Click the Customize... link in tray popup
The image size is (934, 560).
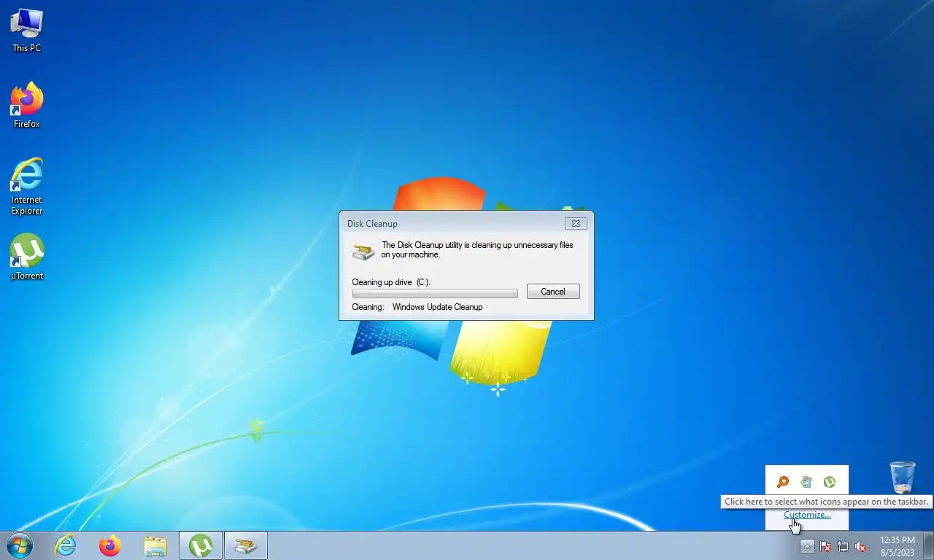coord(807,515)
